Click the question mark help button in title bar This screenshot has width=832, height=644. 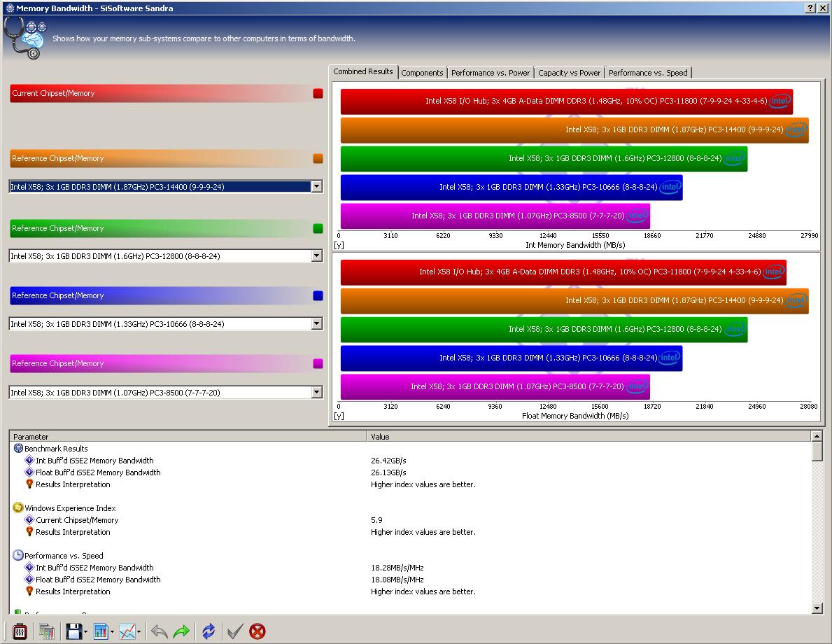coord(810,8)
